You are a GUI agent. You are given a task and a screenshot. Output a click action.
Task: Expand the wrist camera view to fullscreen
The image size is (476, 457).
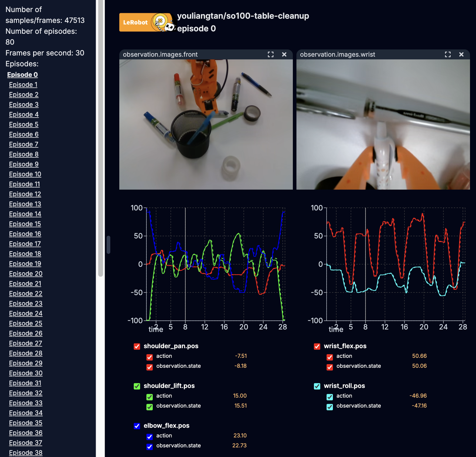point(448,54)
